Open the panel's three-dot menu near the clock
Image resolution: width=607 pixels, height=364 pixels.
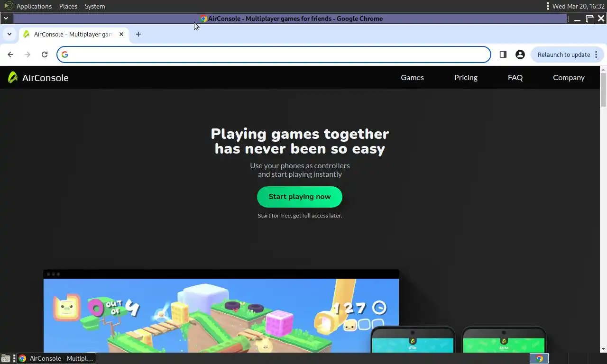click(548, 6)
